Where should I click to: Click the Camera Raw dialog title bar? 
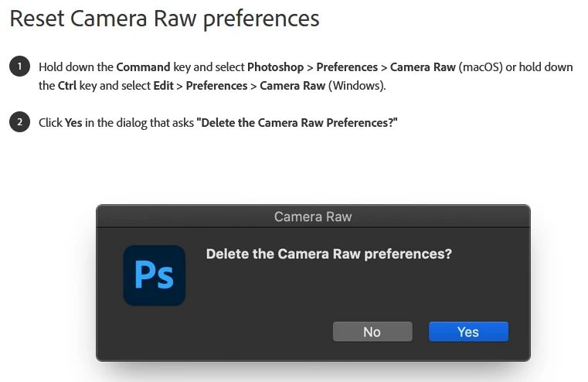[x=313, y=217]
